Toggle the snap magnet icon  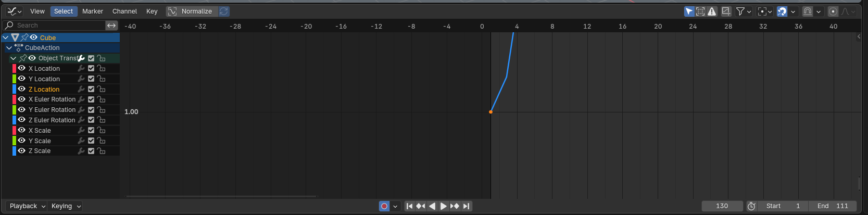click(x=782, y=11)
